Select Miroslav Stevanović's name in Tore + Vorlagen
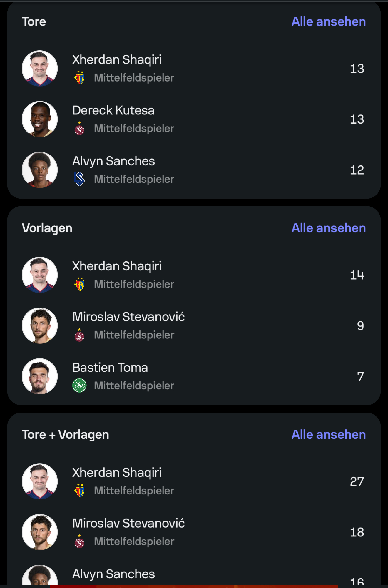Viewport: 388px width, 588px height. 128,524
